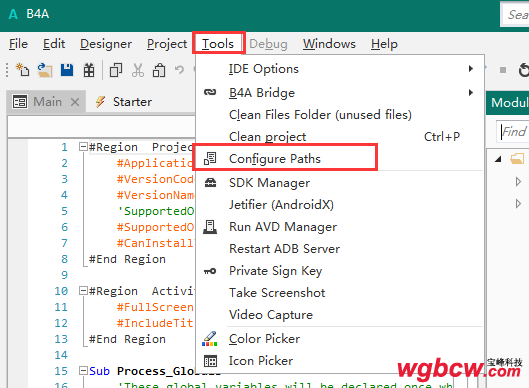Click the Private Sign Key key icon
The image size is (529, 388).
(x=210, y=271)
